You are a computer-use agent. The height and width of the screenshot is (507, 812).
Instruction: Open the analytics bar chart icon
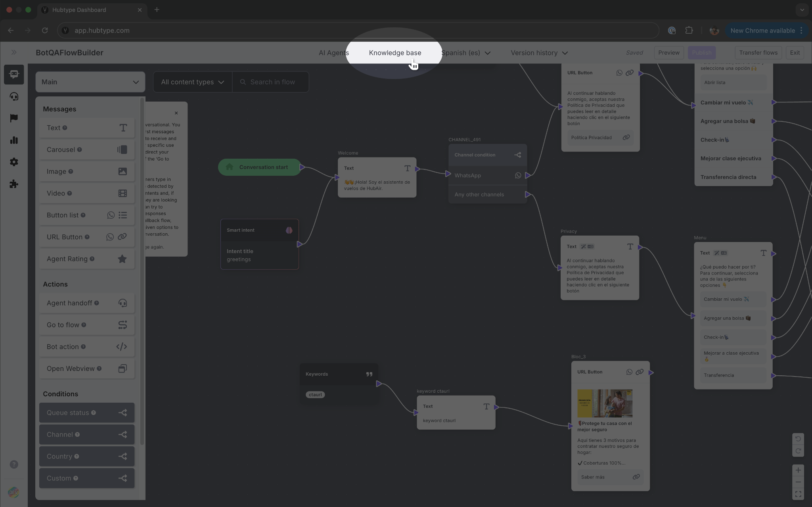pyautogui.click(x=14, y=140)
